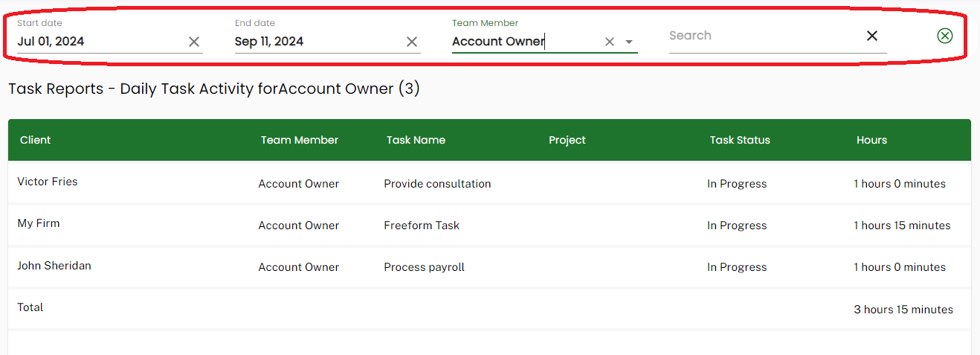Clear the Search box text
Image resolution: width=980 pixels, height=355 pixels.
(x=872, y=36)
